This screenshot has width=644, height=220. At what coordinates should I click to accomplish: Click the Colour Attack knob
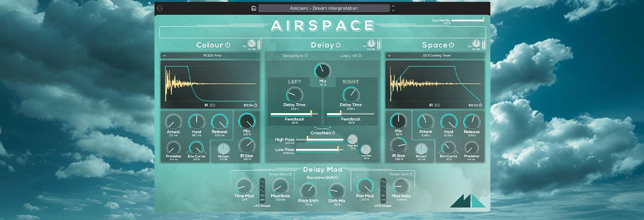tap(173, 122)
